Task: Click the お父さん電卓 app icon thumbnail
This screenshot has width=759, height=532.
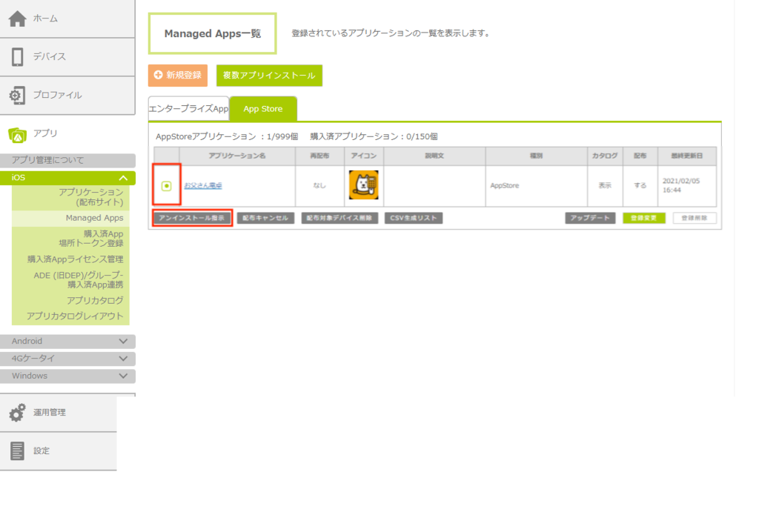Action: point(363,185)
